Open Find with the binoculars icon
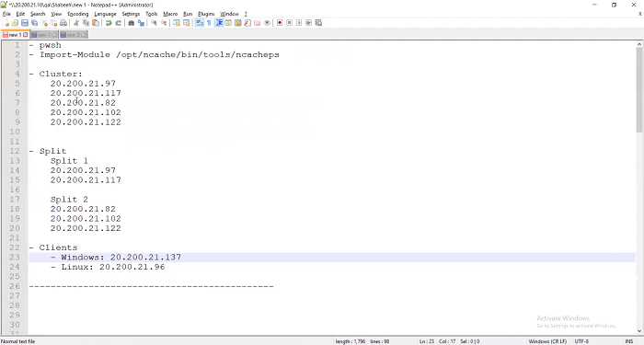 pos(131,23)
